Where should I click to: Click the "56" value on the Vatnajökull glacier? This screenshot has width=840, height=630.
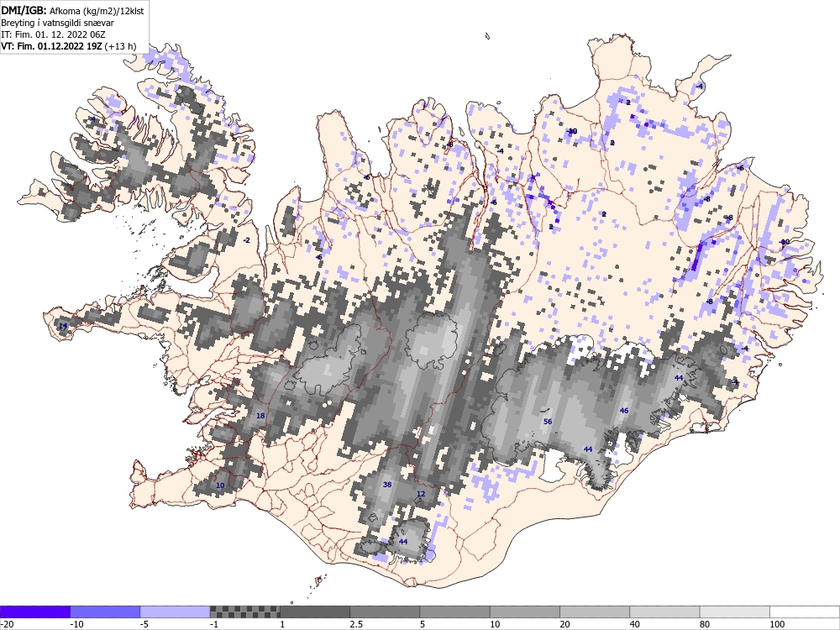[x=548, y=422]
